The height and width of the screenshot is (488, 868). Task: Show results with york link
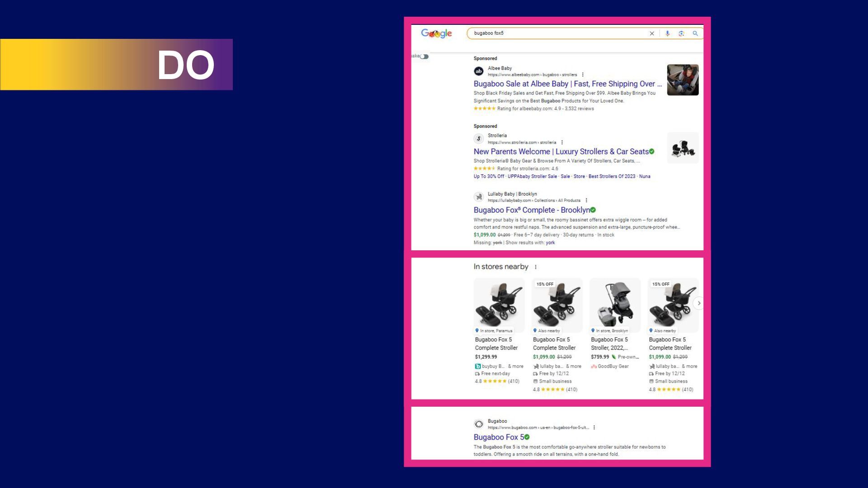550,243
